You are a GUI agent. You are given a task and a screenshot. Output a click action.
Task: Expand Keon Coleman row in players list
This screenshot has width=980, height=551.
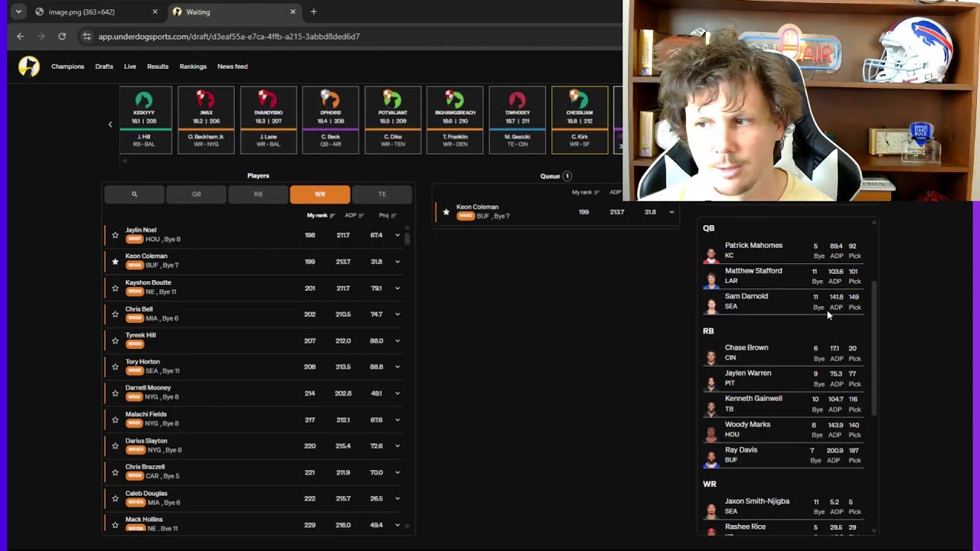(397, 262)
